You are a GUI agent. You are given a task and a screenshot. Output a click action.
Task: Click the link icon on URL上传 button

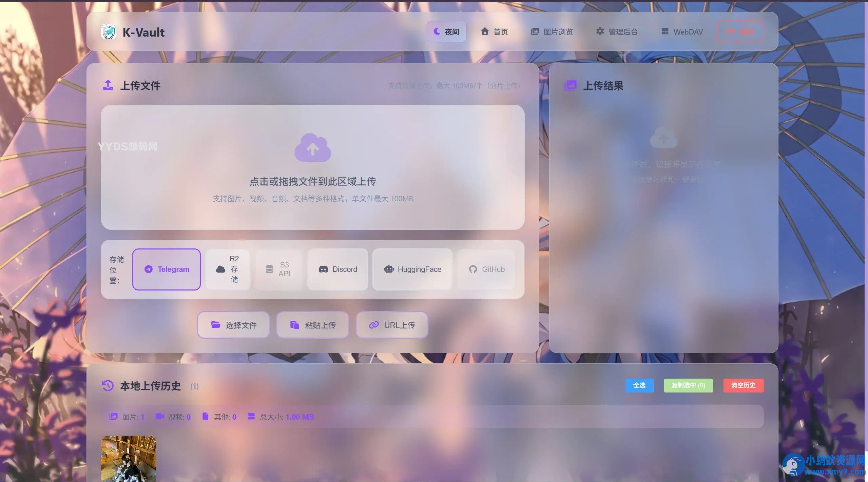click(x=374, y=324)
